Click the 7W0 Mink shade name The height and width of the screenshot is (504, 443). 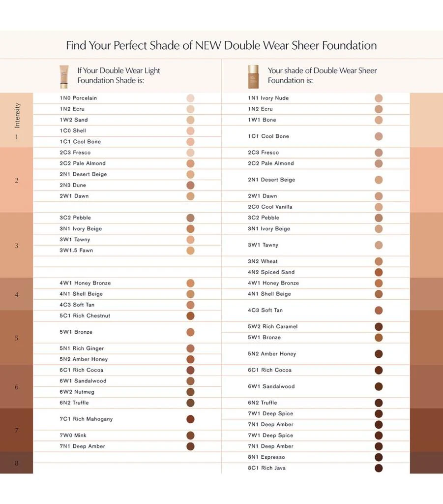(x=73, y=435)
